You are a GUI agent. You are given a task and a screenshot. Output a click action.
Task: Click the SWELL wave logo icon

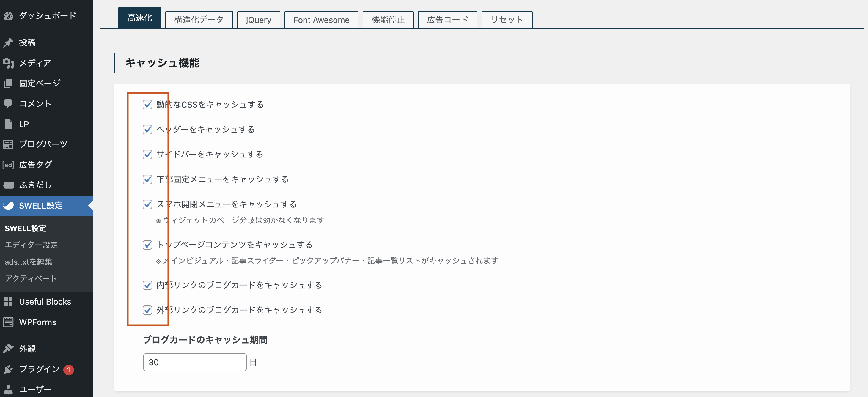8,205
